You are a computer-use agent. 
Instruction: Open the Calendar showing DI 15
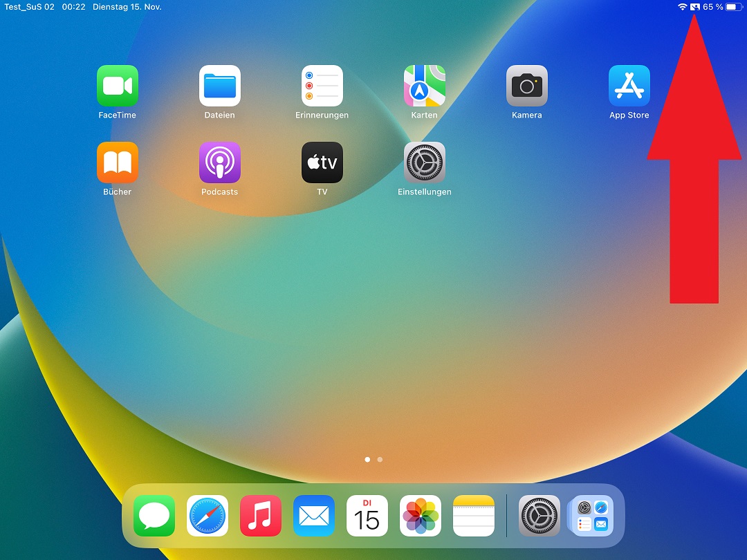[367, 516]
